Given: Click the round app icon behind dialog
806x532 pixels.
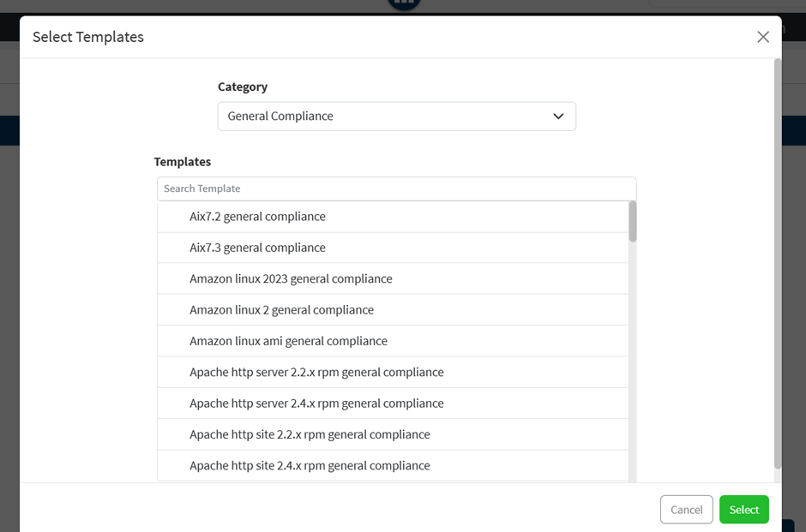Looking at the screenshot, I should [x=404, y=4].
